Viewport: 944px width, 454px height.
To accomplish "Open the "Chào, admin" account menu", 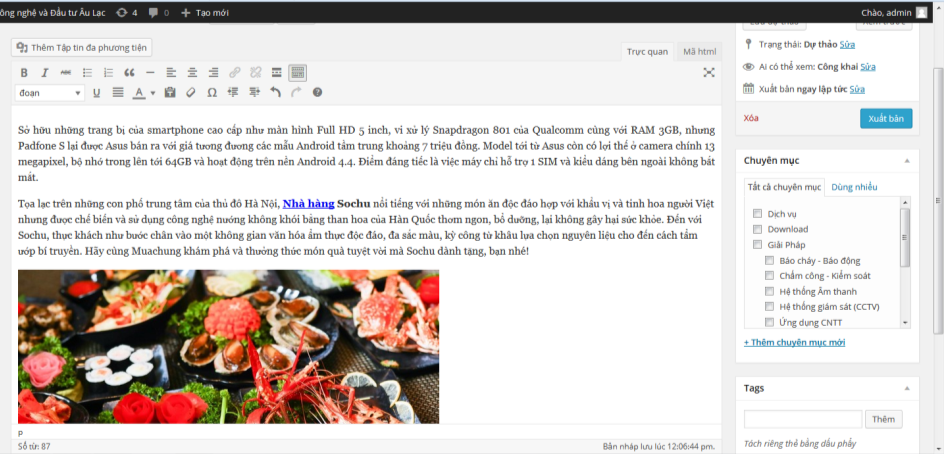I will [894, 13].
